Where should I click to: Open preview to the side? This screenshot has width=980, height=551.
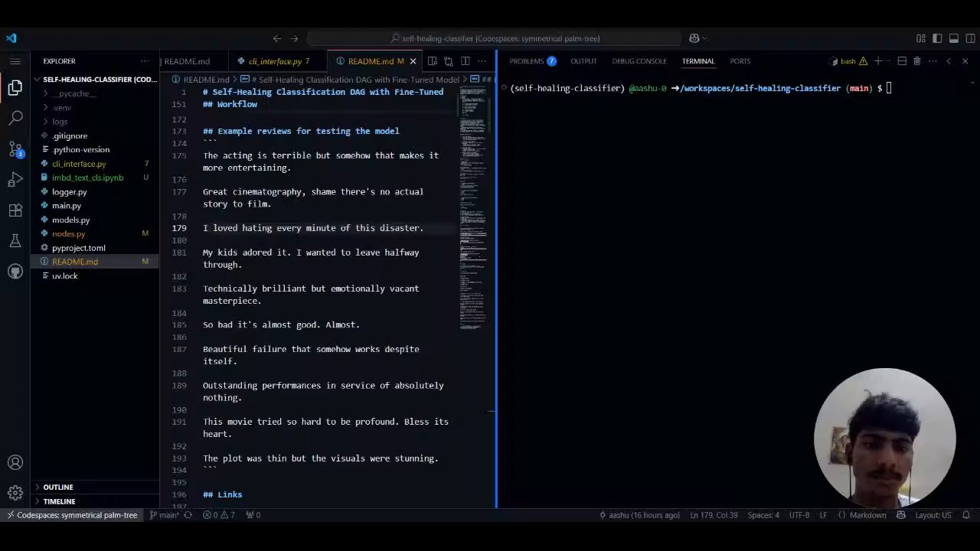(x=433, y=61)
